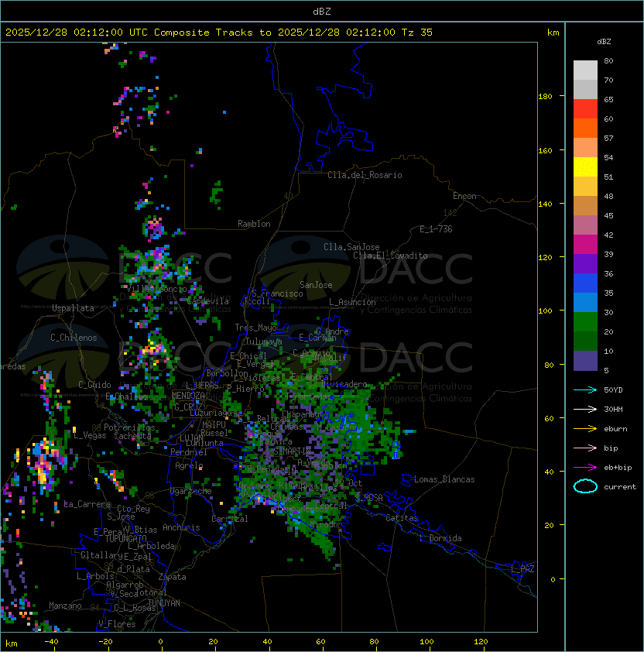Click the Zapata place label
This screenshot has width=644, height=652.
(x=172, y=577)
